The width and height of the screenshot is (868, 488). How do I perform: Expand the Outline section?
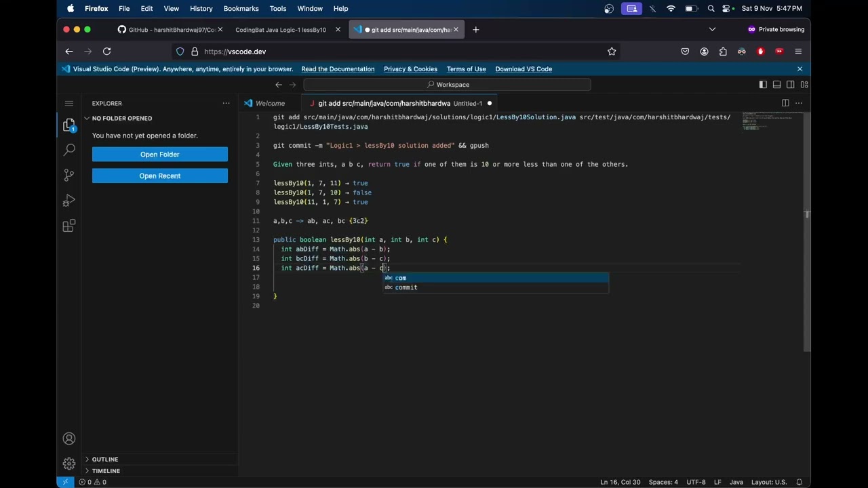point(105,459)
